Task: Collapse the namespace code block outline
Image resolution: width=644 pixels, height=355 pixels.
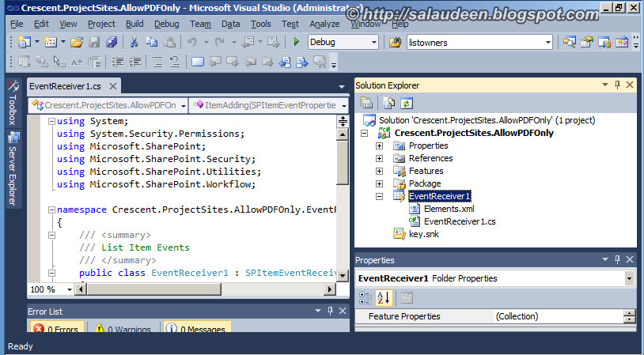Action: pos(51,210)
